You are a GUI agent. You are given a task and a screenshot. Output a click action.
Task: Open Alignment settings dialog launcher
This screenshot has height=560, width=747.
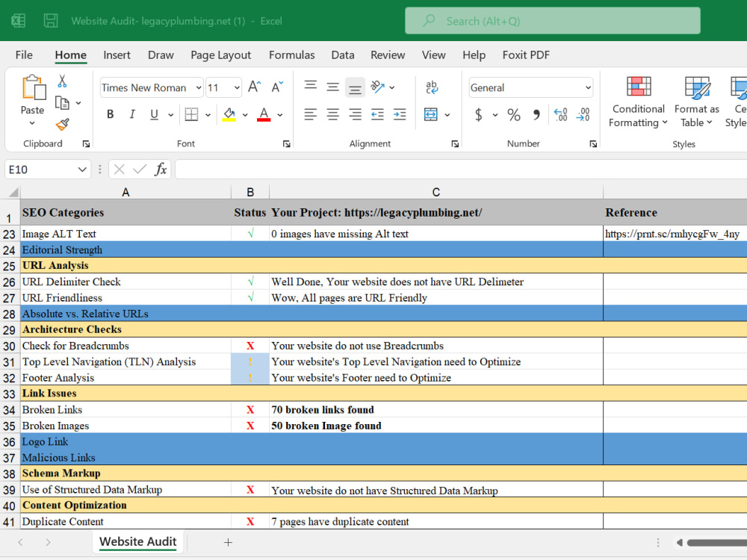(455, 144)
